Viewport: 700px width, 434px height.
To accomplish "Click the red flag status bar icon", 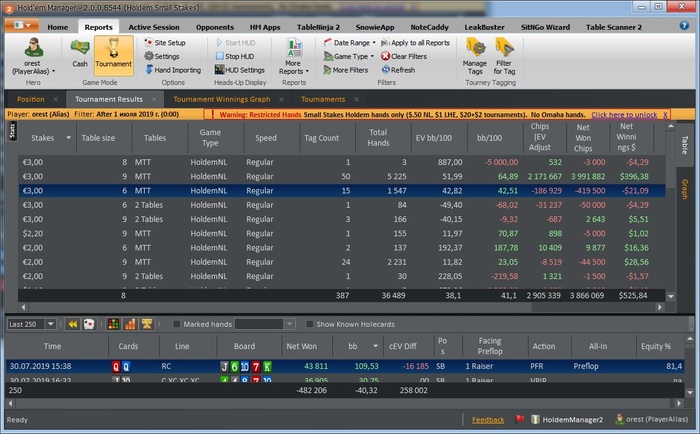I will (519, 419).
